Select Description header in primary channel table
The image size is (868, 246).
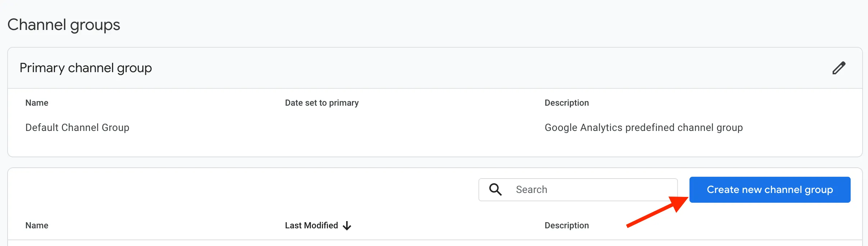point(567,103)
